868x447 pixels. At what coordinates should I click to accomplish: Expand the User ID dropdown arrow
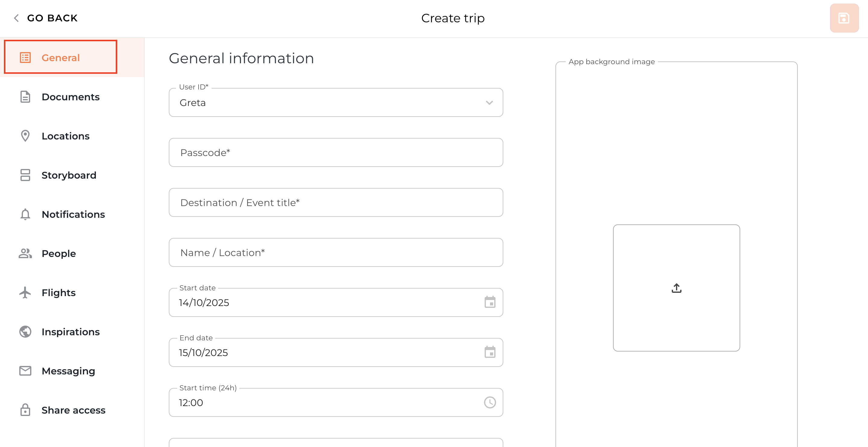(489, 103)
